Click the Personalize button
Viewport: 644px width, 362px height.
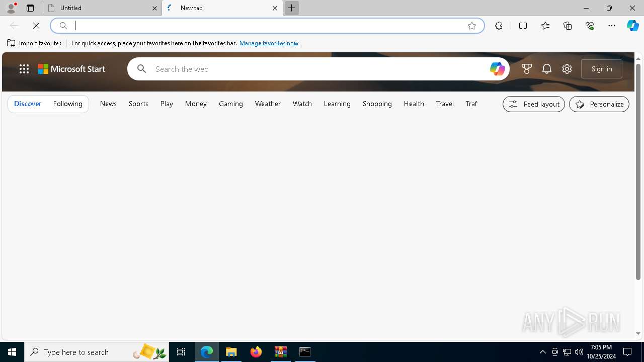click(599, 104)
